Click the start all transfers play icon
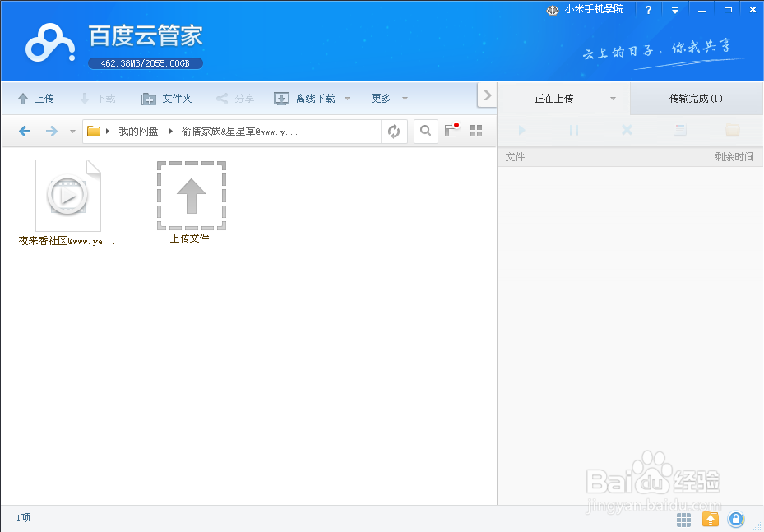Image resolution: width=764 pixels, height=532 pixels. 522,130
